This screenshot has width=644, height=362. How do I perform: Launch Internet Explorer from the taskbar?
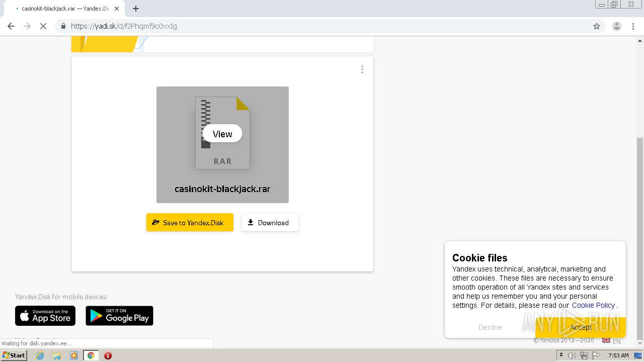(x=40, y=355)
